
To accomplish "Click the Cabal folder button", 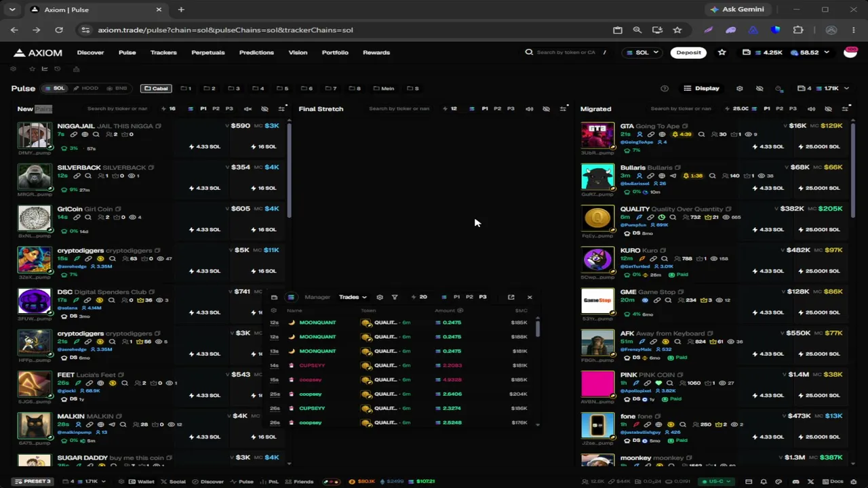I will [x=156, y=88].
